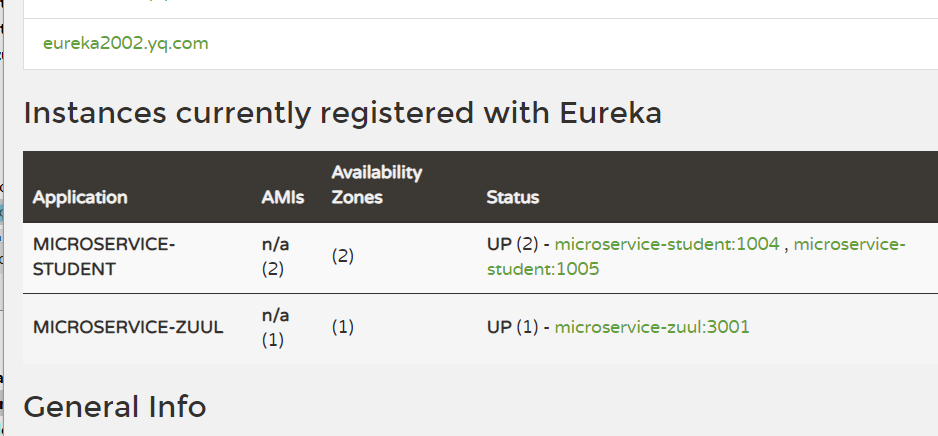Click the General Info heading
The image size is (938, 436).
114,407
